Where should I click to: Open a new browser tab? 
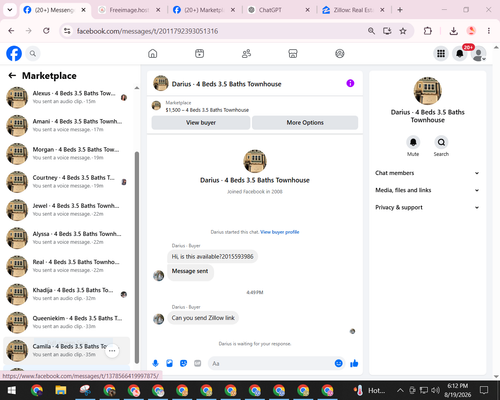400,10
